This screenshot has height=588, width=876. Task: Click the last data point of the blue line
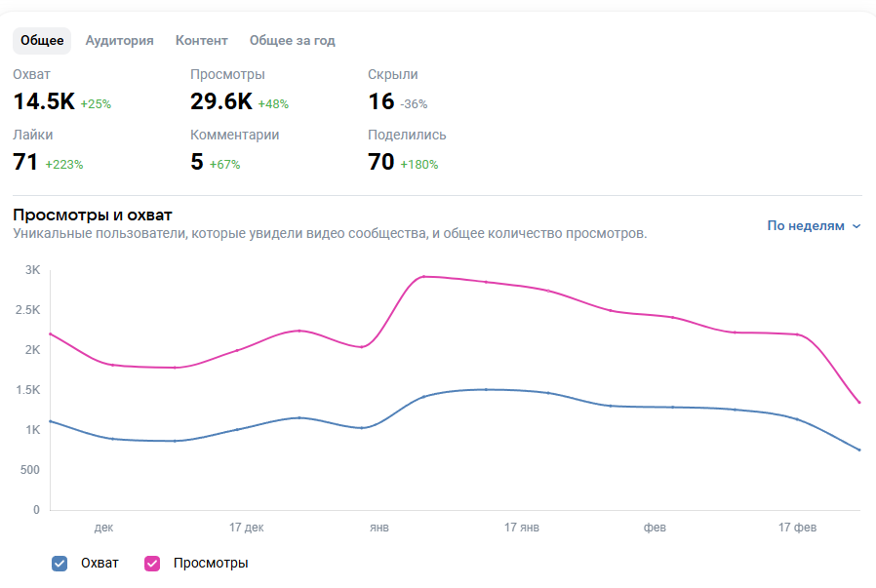coord(858,450)
